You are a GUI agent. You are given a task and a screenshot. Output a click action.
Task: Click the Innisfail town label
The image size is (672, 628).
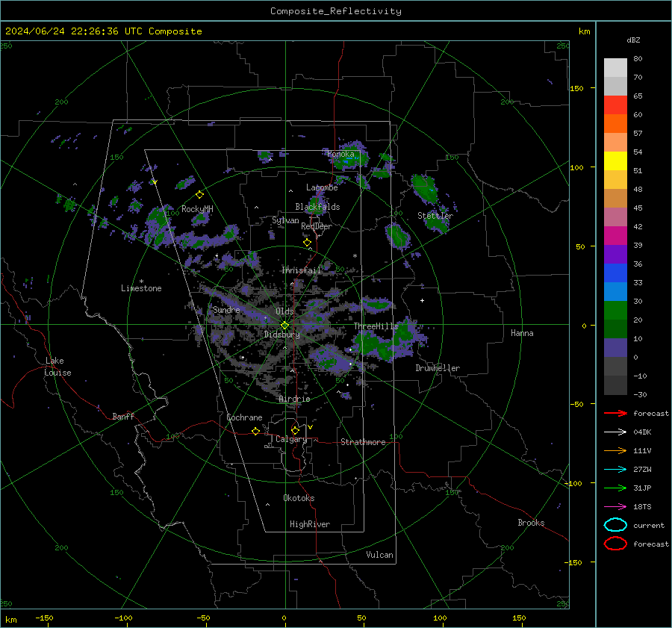tap(301, 270)
